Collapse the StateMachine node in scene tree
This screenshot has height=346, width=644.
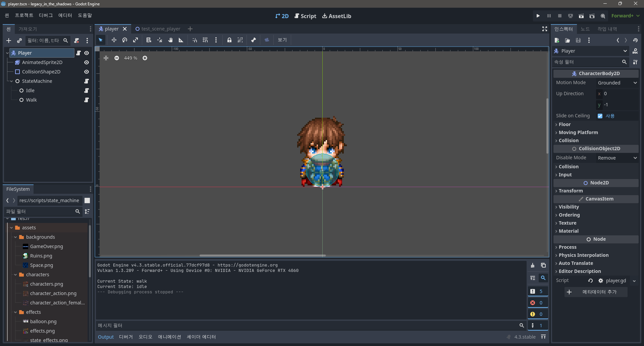[11, 81]
